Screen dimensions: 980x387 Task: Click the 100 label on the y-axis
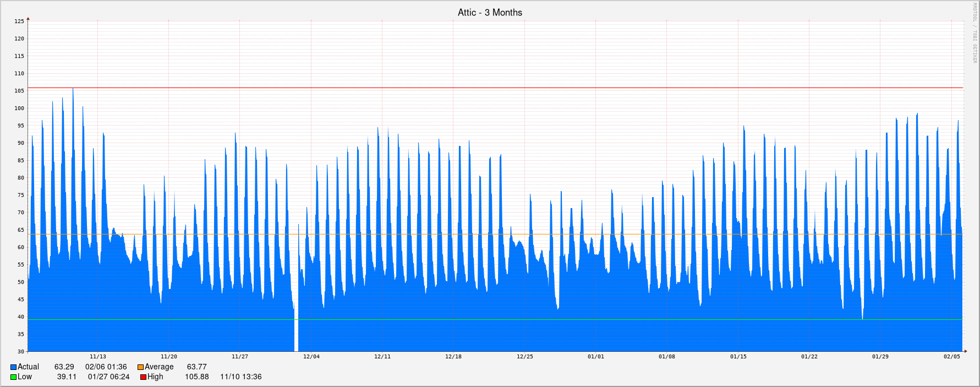19,108
